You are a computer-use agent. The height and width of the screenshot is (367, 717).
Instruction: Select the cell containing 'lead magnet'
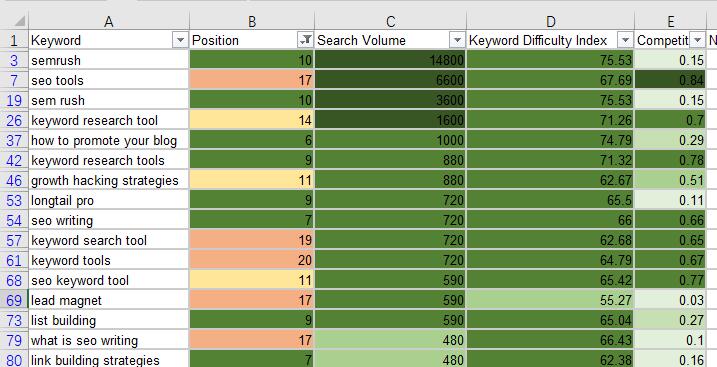tap(109, 301)
